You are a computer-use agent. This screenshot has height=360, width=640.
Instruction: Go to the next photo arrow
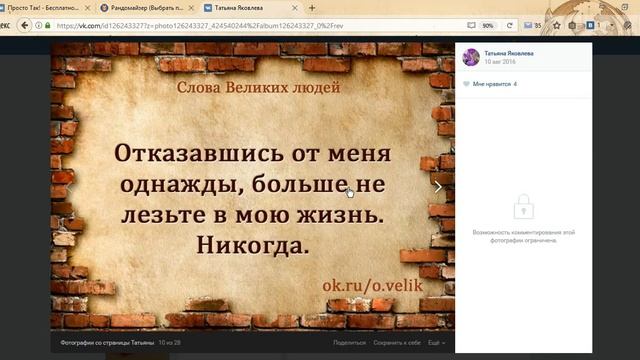point(438,187)
